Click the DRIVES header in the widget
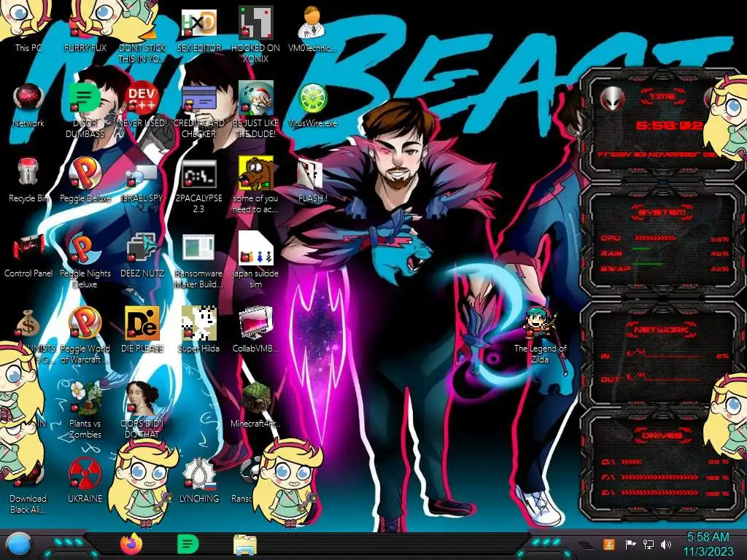 point(662,435)
